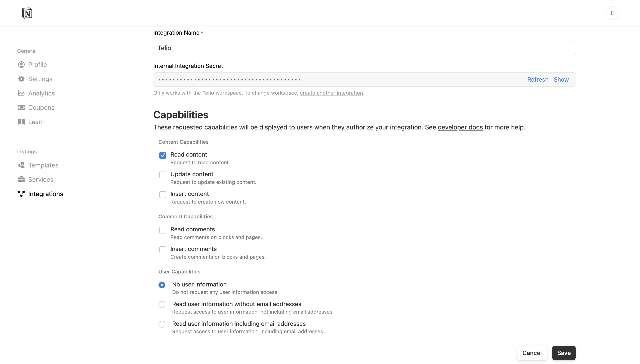
Task: Click the Save button
Action: (564, 353)
